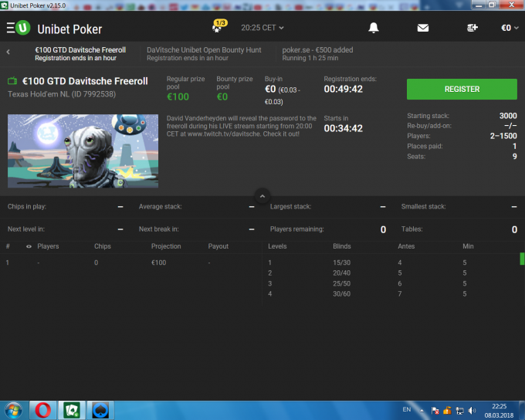Register for the freeroll tournament
Image resolution: width=525 pixels, height=420 pixels.
pos(462,89)
